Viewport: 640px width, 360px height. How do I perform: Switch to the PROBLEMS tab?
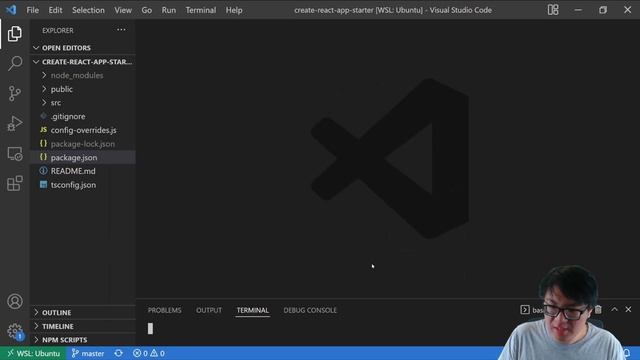pyautogui.click(x=164, y=310)
